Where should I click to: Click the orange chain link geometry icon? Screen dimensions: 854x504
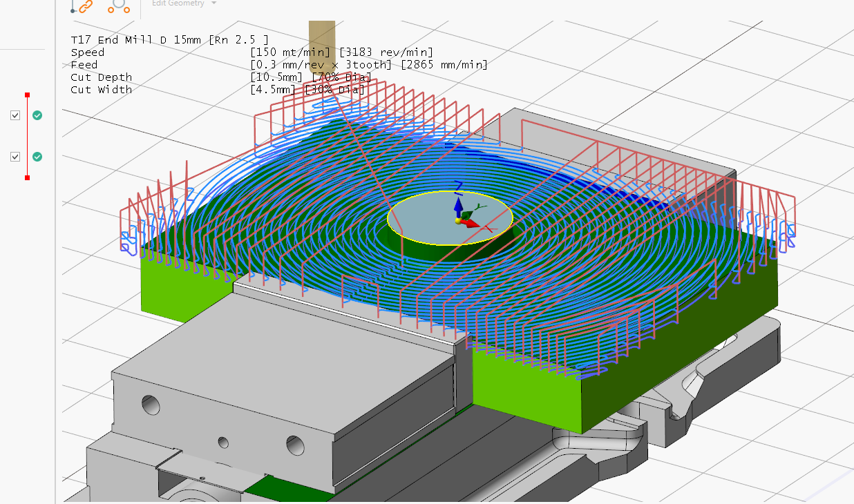pyautogui.click(x=83, y=6)
